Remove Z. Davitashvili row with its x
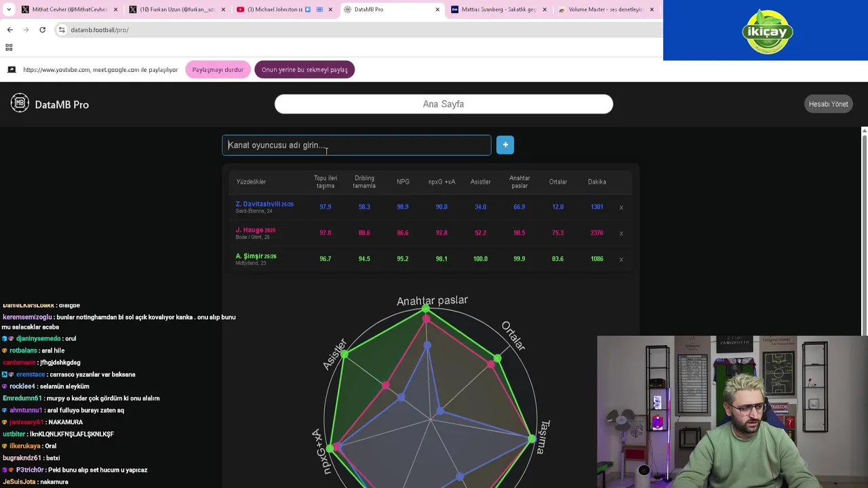This screenshot has width=868, height=488. pos(621,207)
